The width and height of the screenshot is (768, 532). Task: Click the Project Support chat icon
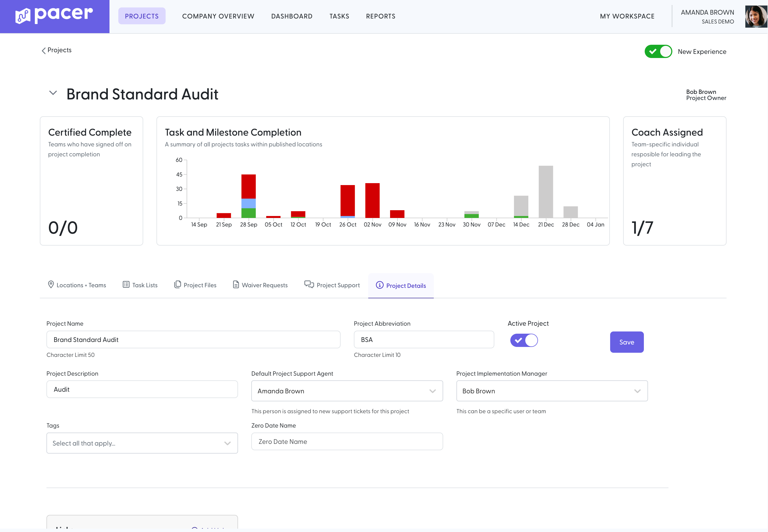[309, 284]
